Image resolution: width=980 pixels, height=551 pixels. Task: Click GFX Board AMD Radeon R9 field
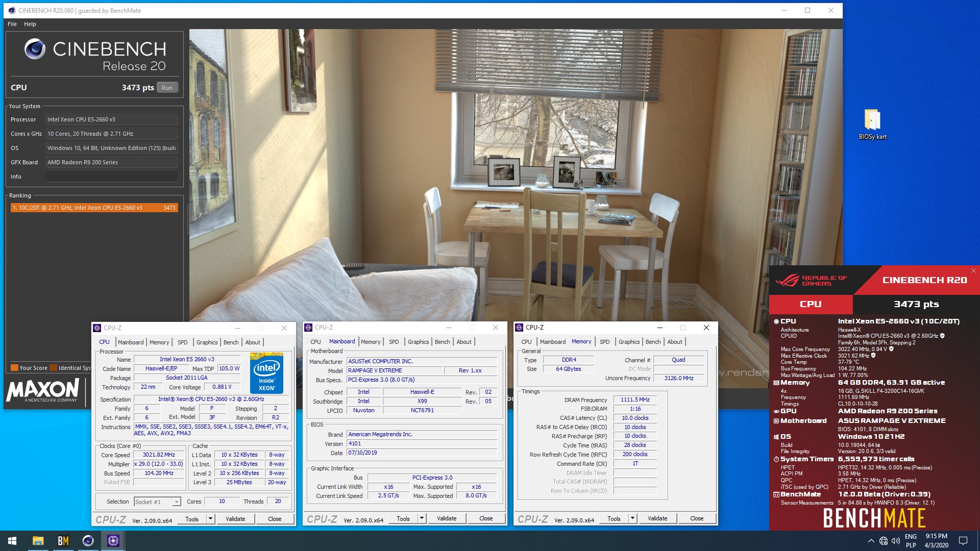click(111, 162)
